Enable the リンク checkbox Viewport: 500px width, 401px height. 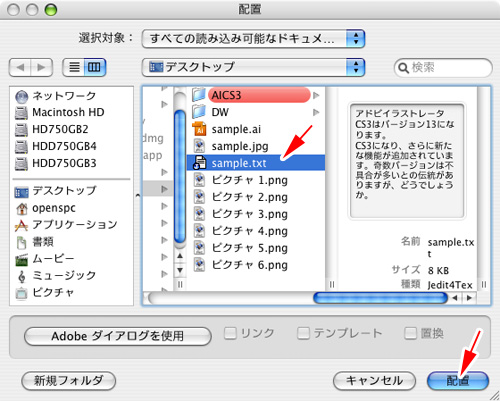point(230,333)
